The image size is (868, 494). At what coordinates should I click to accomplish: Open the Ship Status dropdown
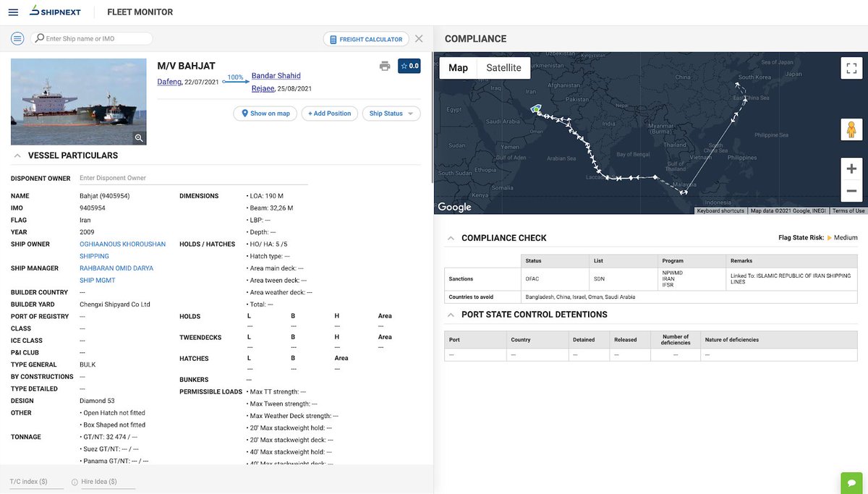[x=391, y=114]
